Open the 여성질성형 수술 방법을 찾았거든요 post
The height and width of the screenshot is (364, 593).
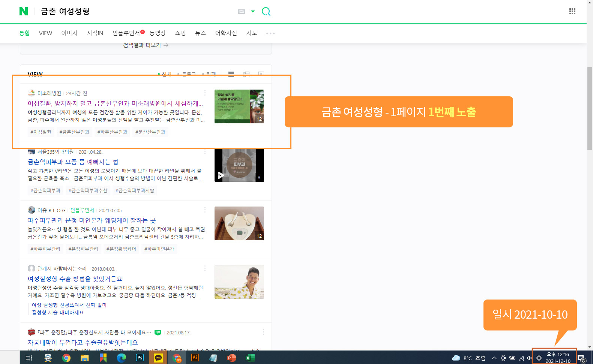tap(75, 279)
